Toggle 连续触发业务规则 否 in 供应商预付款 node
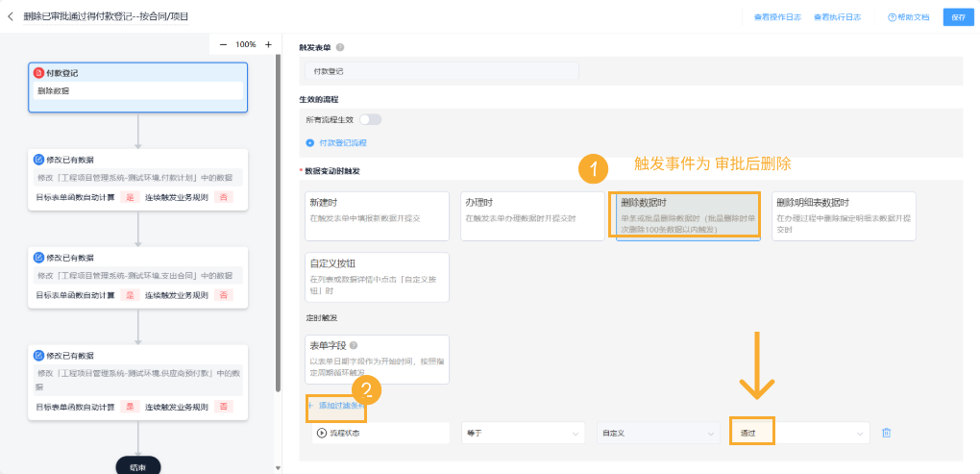Screen dimensions: 980x474 (223, 407)
